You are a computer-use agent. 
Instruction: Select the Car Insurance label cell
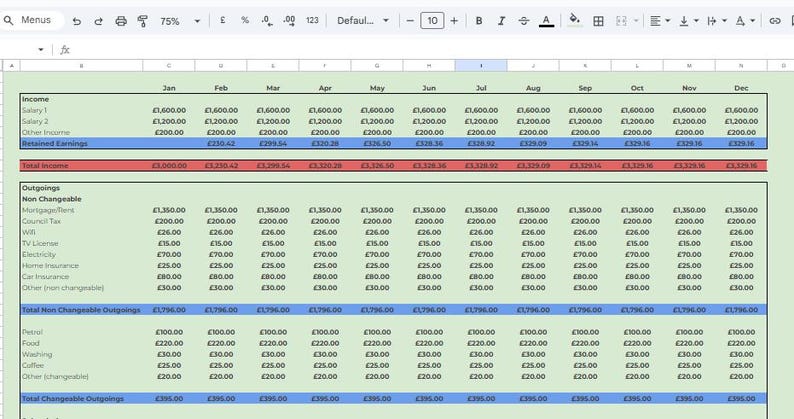[x=82, y=277]
